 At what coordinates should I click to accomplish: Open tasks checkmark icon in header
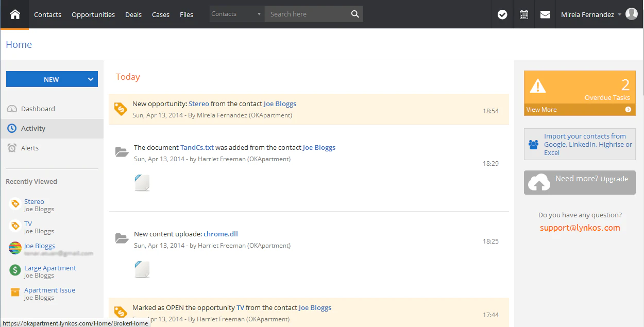click(502, 14)
